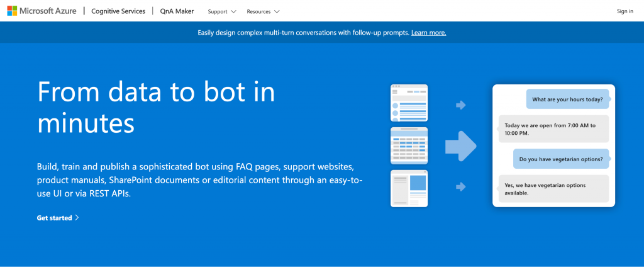
Task: Click the Learn more banner link
Action: tap(428, 33)
